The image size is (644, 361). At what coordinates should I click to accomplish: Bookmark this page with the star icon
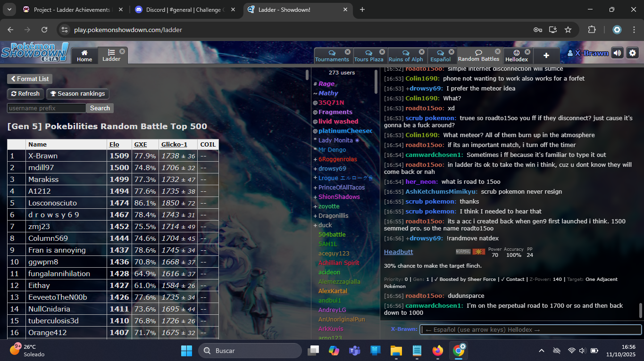568,30
